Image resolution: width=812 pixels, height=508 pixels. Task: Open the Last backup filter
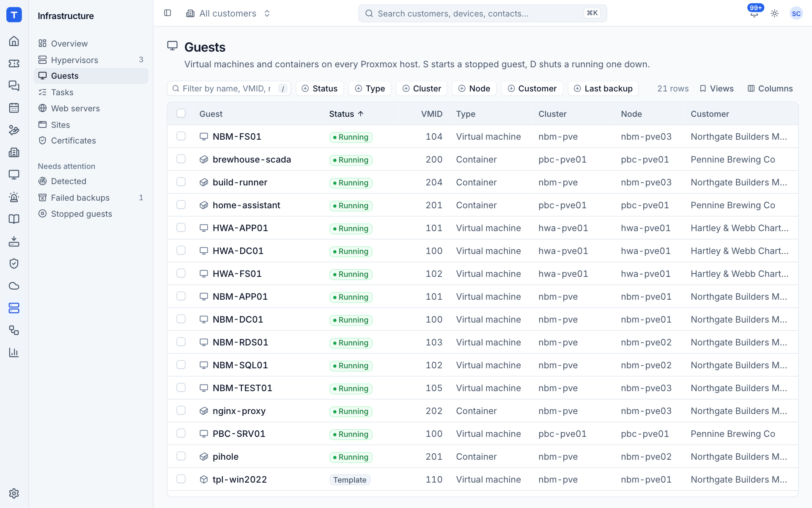(x=603, y=88)
